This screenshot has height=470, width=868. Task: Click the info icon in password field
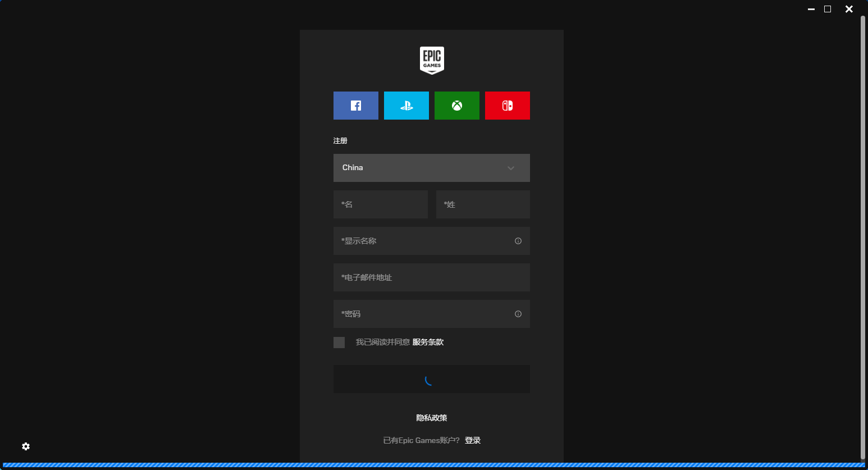518,314
